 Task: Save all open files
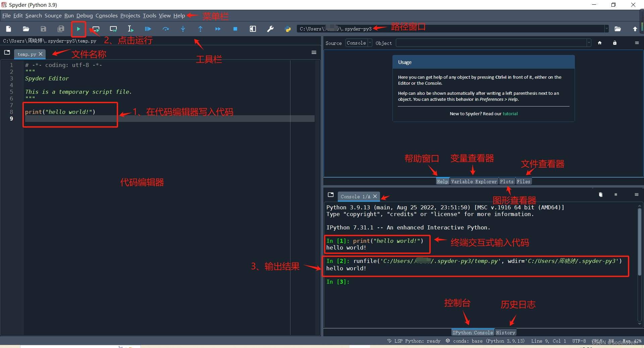pos(61,29)
